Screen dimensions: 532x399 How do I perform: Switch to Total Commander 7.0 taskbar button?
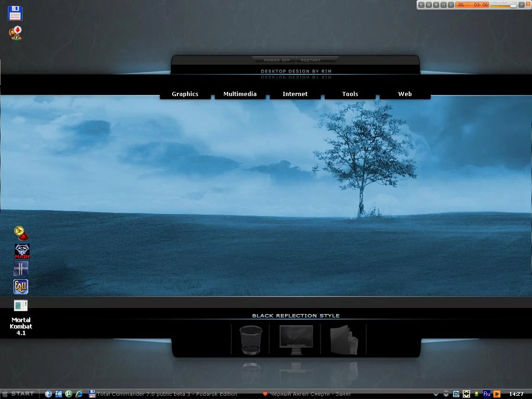click(x=163, y=394)
